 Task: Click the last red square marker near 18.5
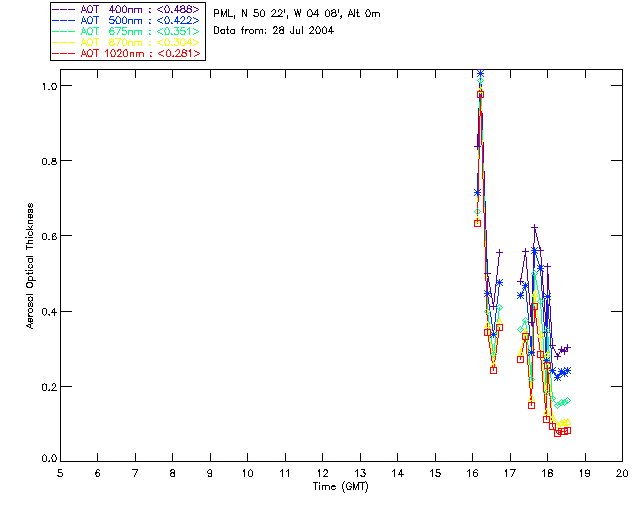click(x=567, y=430)
